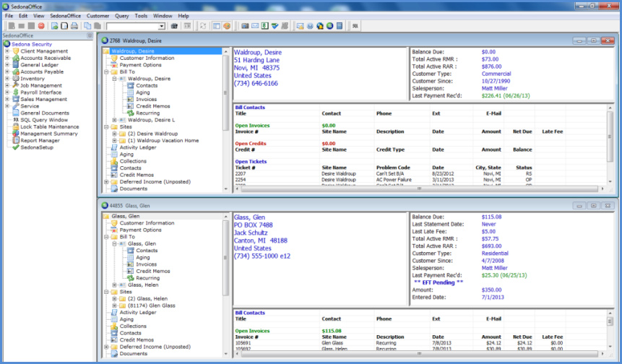Open the Customer menu
Image resolution: width=622 pixels, height=364 pixels.
pos(98,16)
